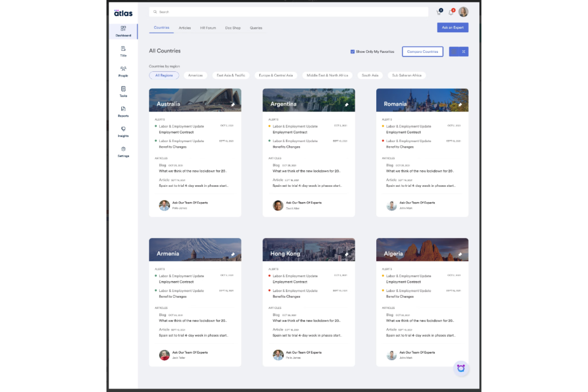Select the Title icon in the sidebar

[123, 51]
